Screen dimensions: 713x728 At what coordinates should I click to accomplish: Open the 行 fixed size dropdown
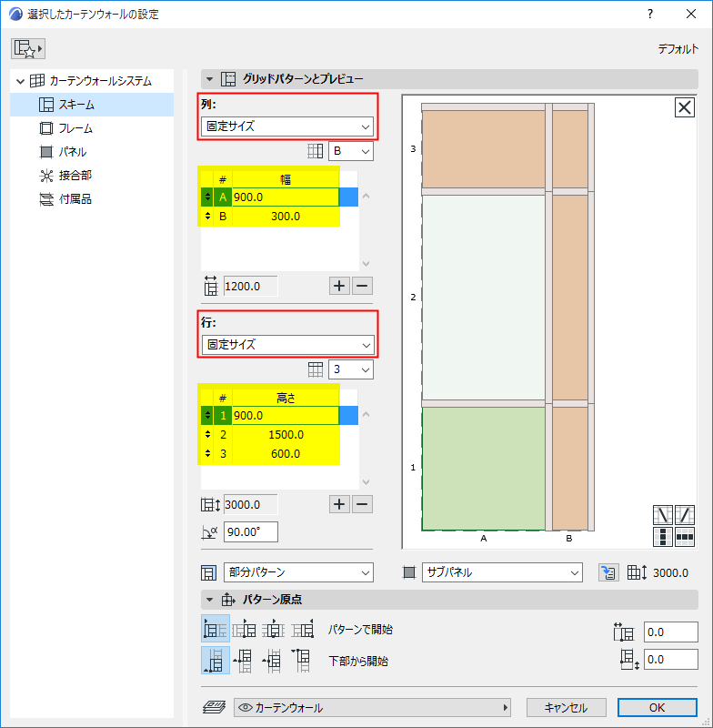pos(287,345)
